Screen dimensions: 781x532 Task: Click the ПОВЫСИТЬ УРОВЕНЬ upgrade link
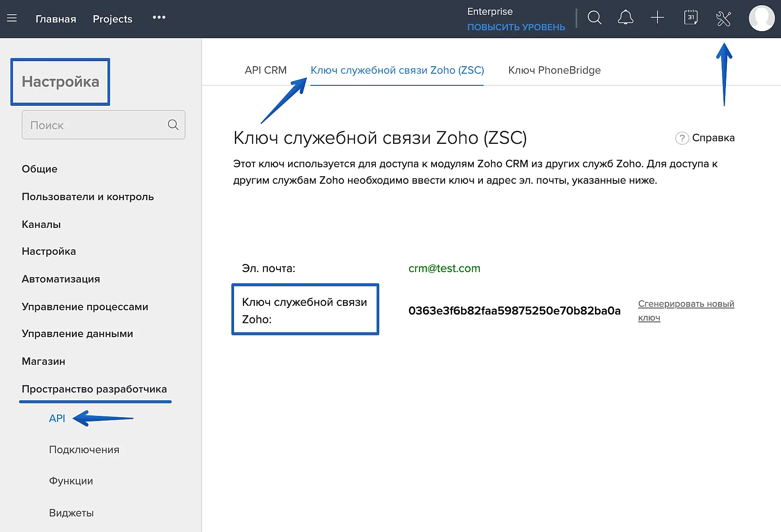(516, 27)
